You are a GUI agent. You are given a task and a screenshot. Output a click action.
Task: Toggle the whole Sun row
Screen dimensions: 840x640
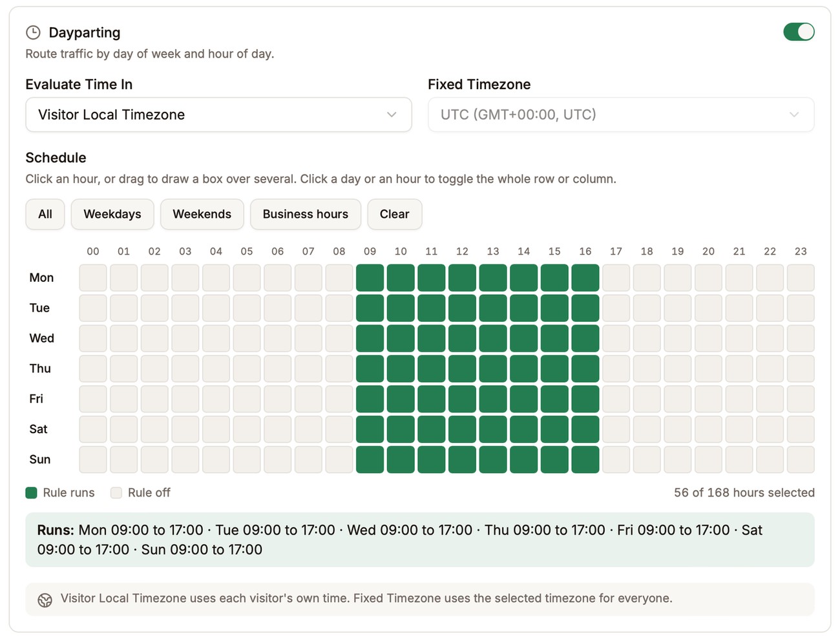point(39,460)
